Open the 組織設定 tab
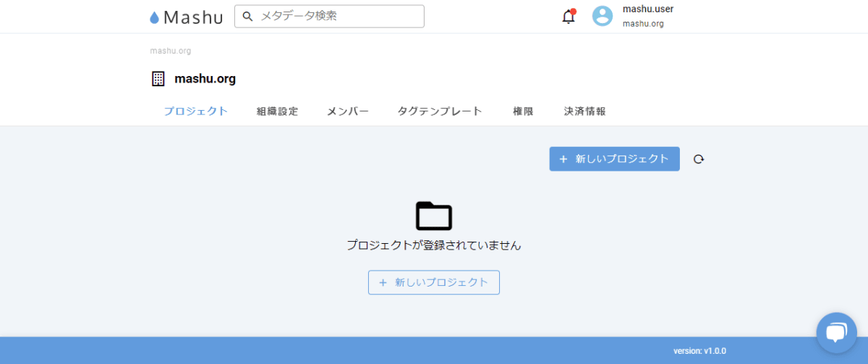 pos(278,111)
